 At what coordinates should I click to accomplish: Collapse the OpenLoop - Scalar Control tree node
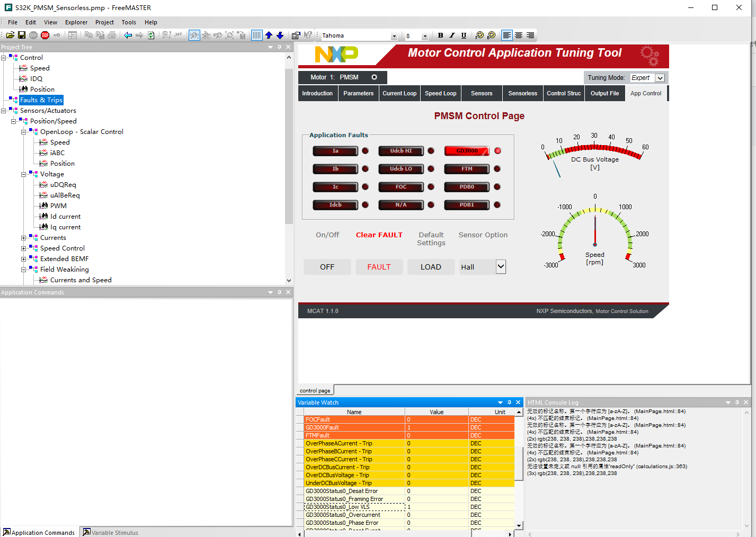click(23, 131)
